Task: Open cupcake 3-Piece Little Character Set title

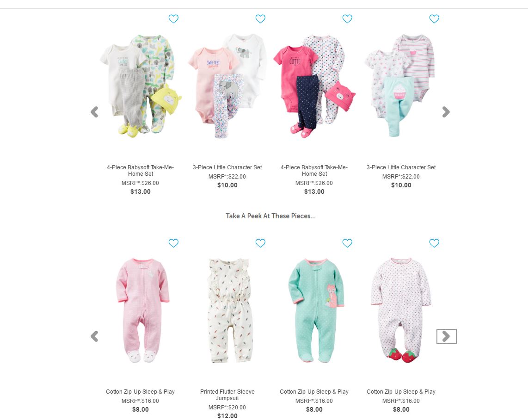Action: point(401,167)
